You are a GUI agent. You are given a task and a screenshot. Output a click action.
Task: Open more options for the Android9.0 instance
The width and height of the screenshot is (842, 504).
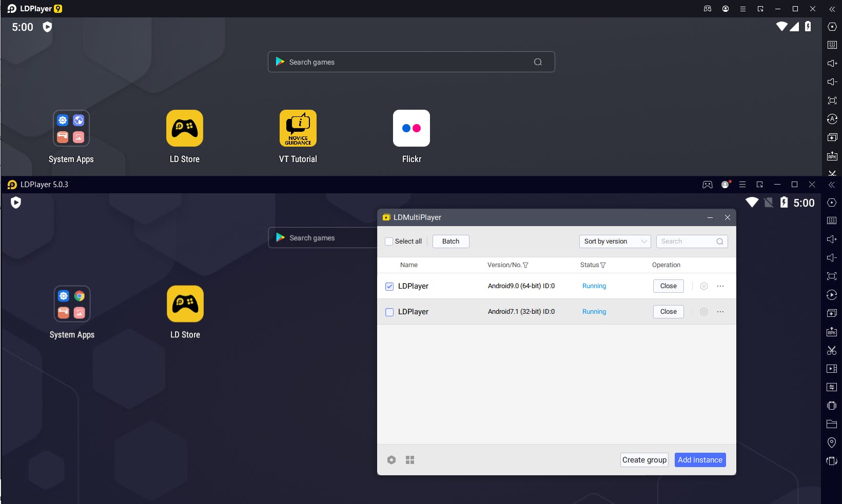(720, 286)
